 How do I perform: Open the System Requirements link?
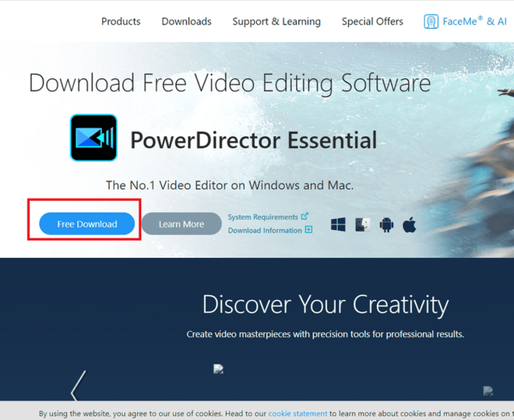click(263, 217)
